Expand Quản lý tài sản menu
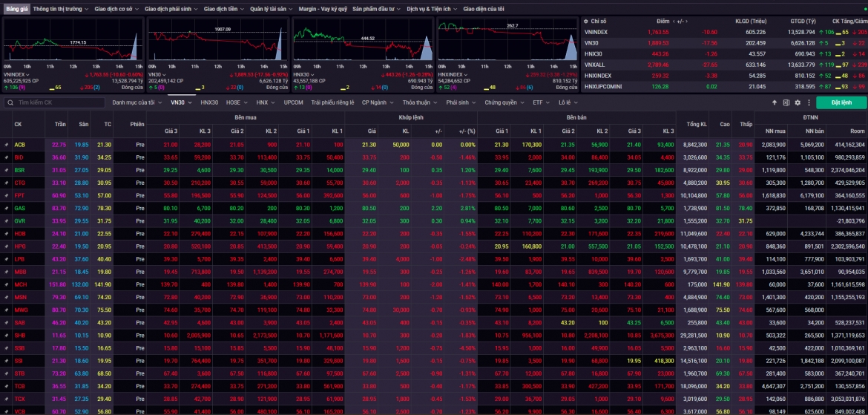This screenshot has width=868, height=415. pyautogui.click(x=272, y=10)
